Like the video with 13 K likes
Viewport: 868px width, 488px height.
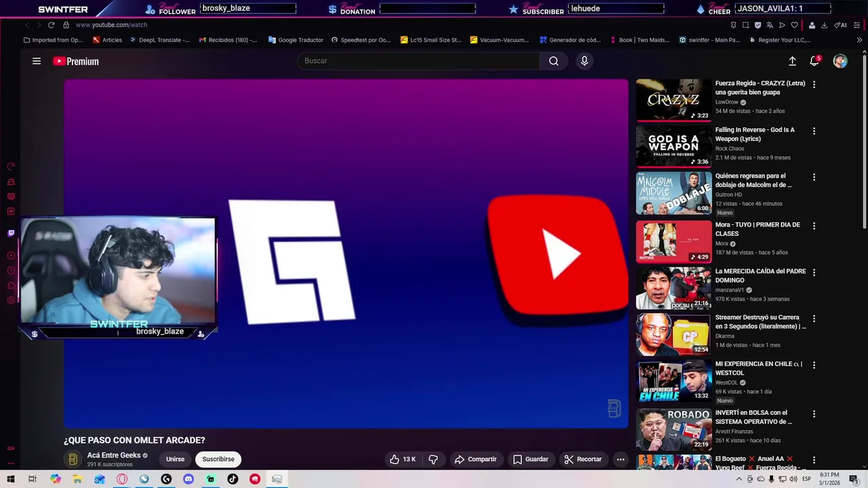(403, 459)
